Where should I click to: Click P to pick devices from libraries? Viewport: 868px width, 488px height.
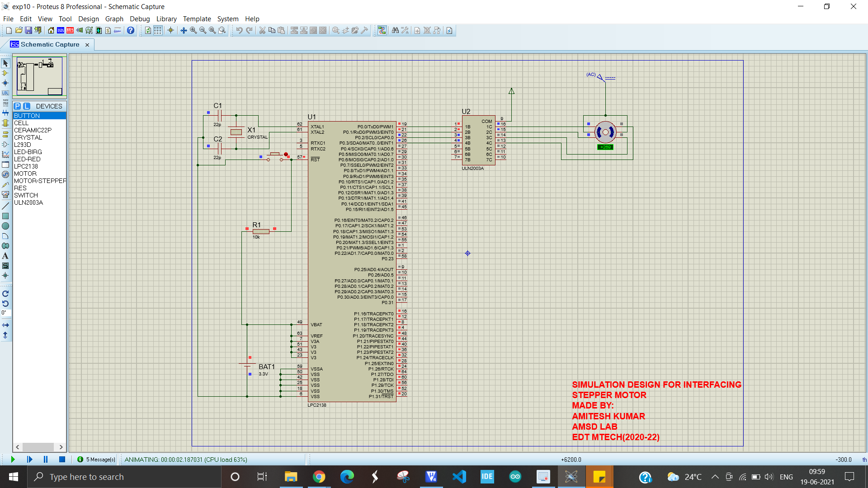17,106
